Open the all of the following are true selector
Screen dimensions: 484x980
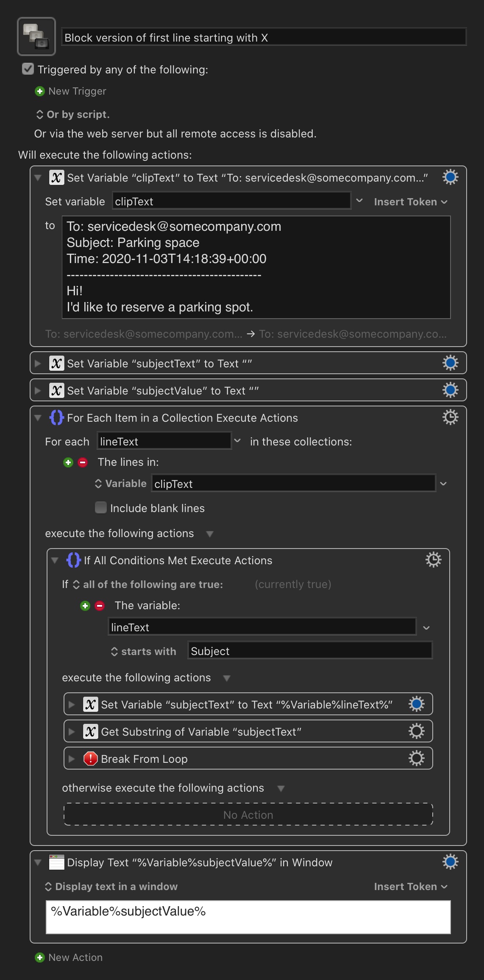pyautogui.click(x=148, y=585)
